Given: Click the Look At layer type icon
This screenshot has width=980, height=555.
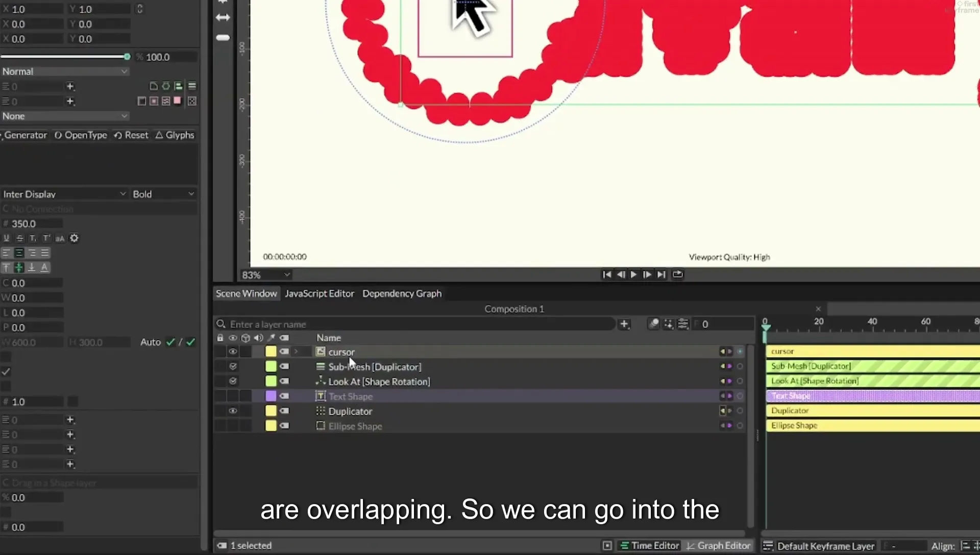Looking at the screenshot, I should (321, 381).
